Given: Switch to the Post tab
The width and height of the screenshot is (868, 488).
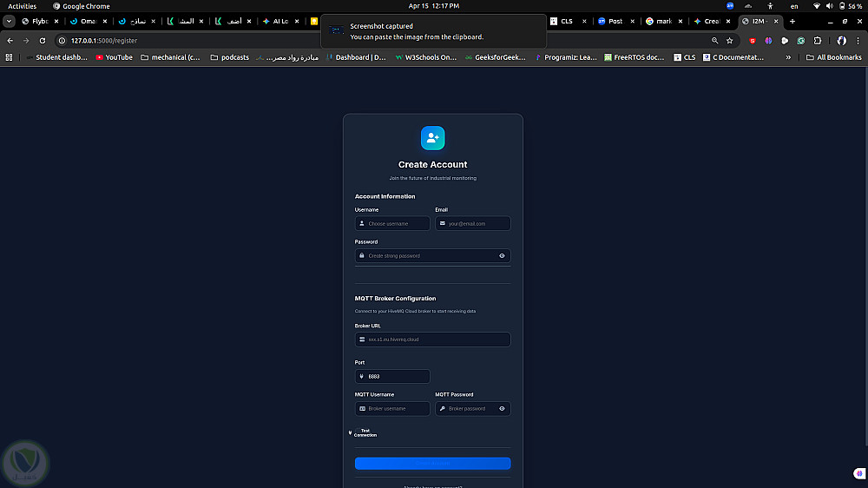Looking at the screenshot, I should 615,21.
